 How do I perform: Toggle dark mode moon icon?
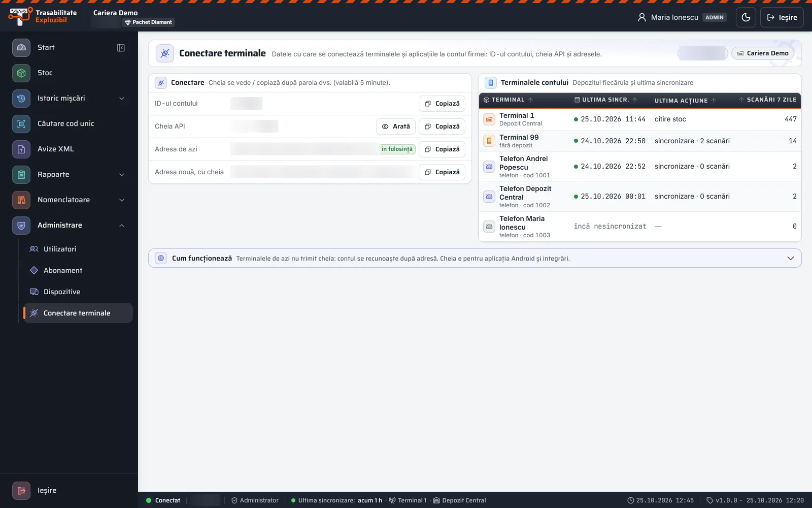746,17
